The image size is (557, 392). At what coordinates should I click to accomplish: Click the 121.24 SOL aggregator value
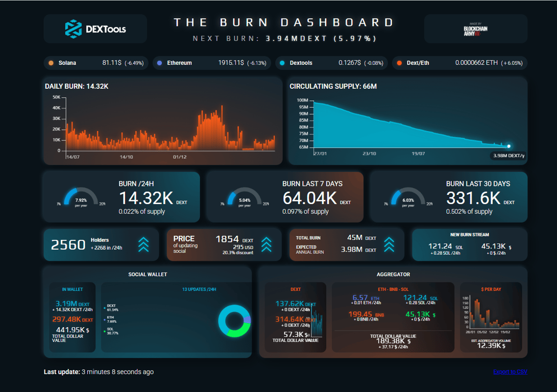(x=421, y=298)
